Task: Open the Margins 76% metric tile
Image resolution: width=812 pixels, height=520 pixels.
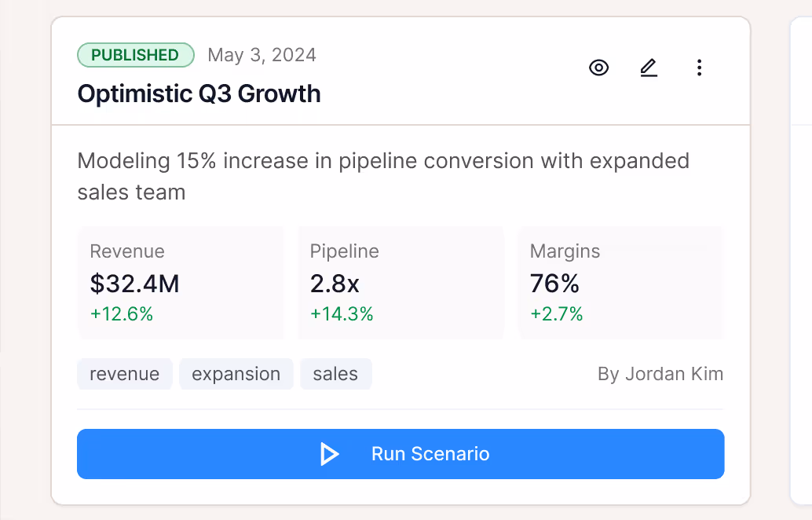Action: (x=620, y=283)
